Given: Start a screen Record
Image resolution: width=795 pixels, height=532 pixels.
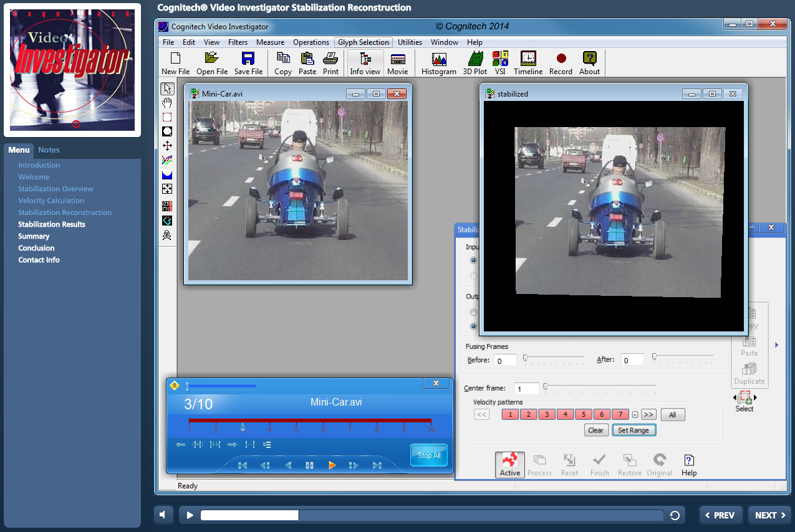Looking at the screenshot, I should pyautogui.click(x=560, y=62).
